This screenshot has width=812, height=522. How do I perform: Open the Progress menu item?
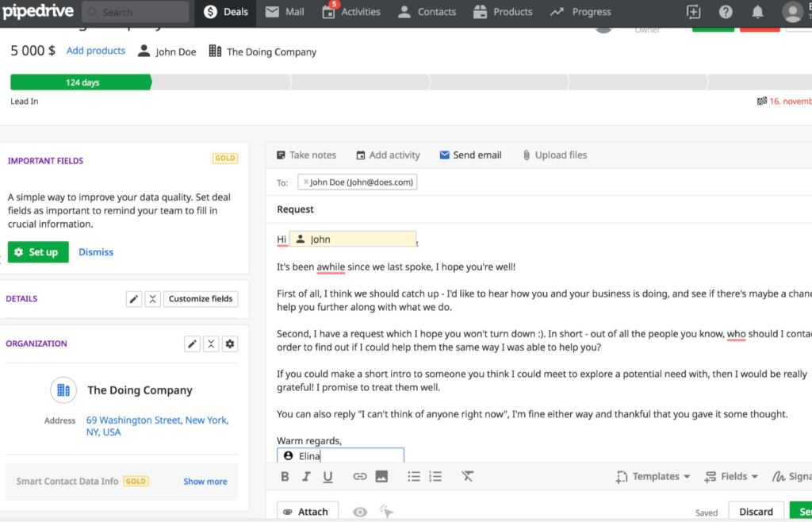click(580, 12)
